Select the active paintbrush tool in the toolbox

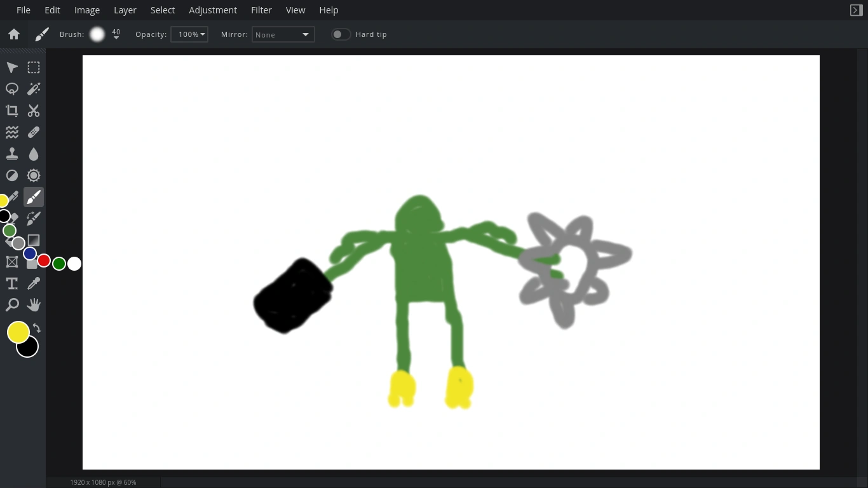(x=34, y=197)
